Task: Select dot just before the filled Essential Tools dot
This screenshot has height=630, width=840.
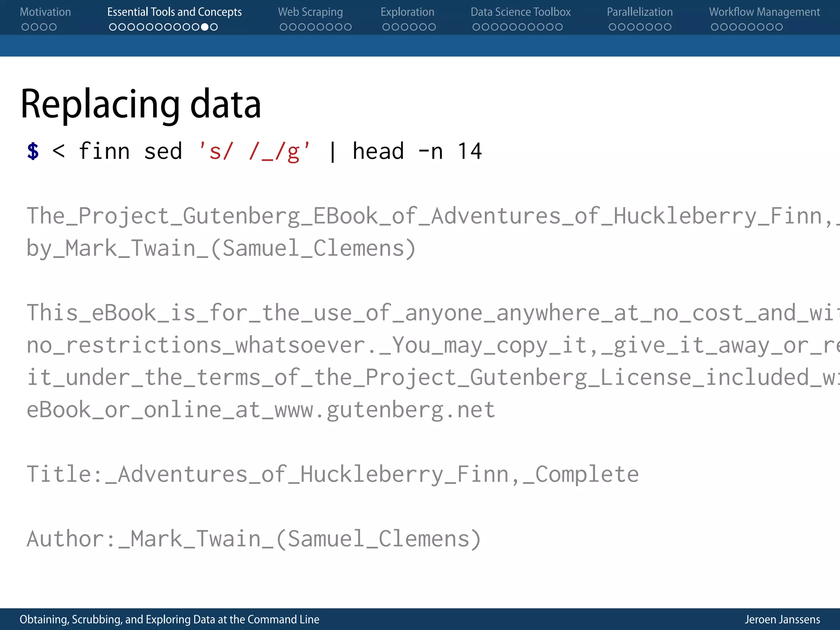Action: point(196,27)
